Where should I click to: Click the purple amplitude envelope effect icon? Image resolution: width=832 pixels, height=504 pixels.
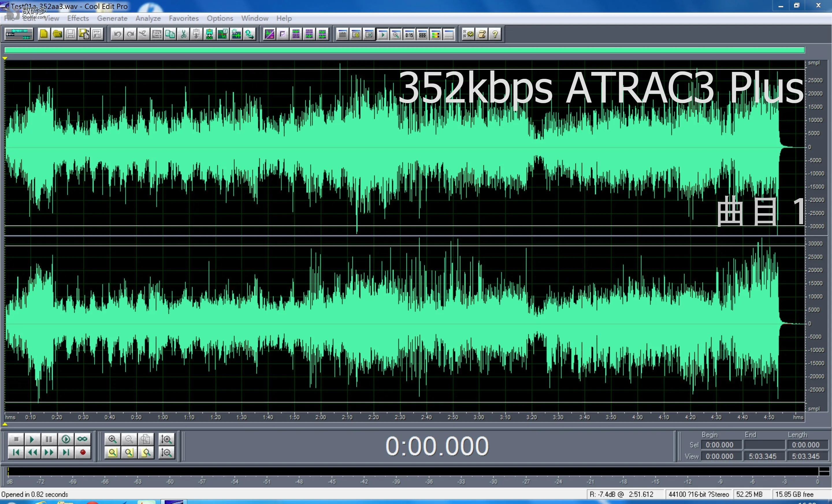point(270,34)
